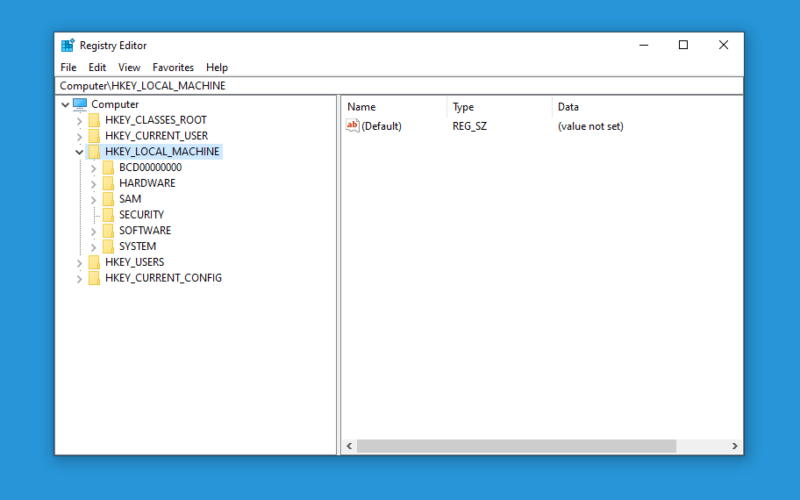This screenshot has width=800, height=500.
Task: Click the HKEY_LOCAL_MACHINE folder icon
Action: coord(94,152)
